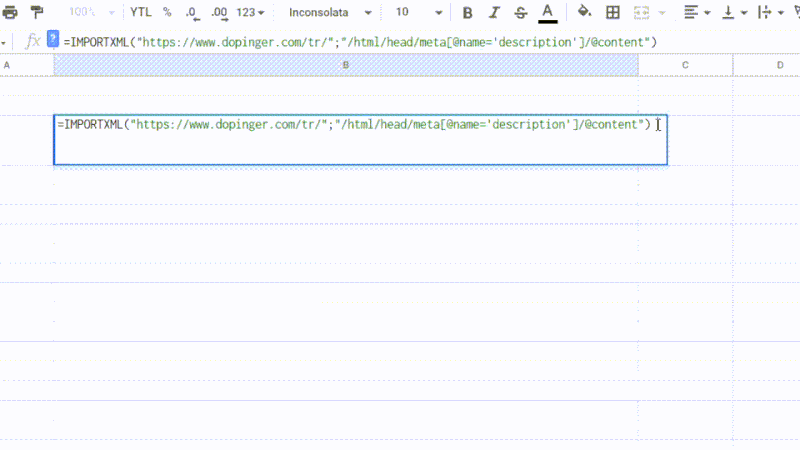Open the 123 more formats dropdown
Image resolution: width=800 pixels, height=450 pixels.
pyautogui.click(x=250, y=12)
